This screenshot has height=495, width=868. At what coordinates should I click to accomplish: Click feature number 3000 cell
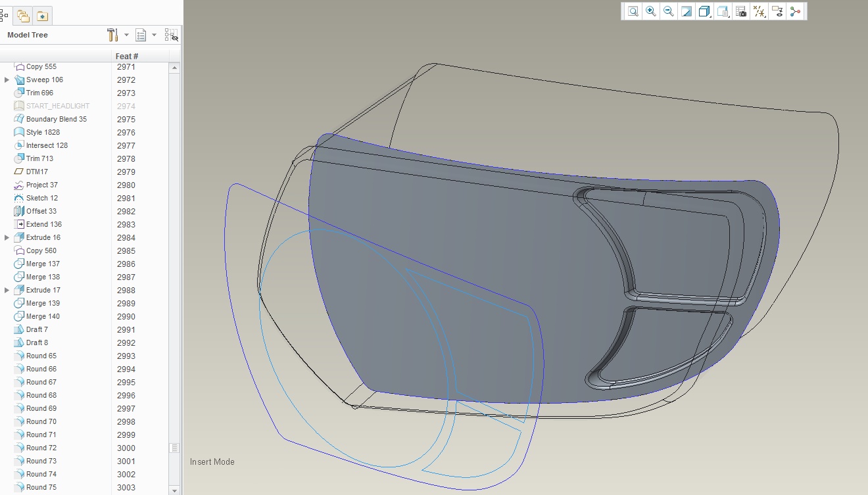[126, 448]
